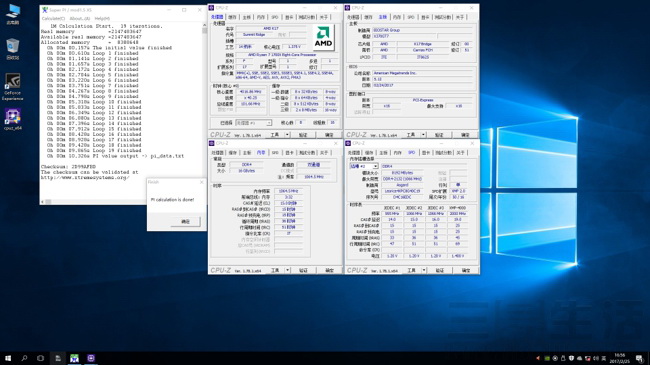Click the CPU-Z mainboard window's title icon
650x365 pixels.
[347, 7]
